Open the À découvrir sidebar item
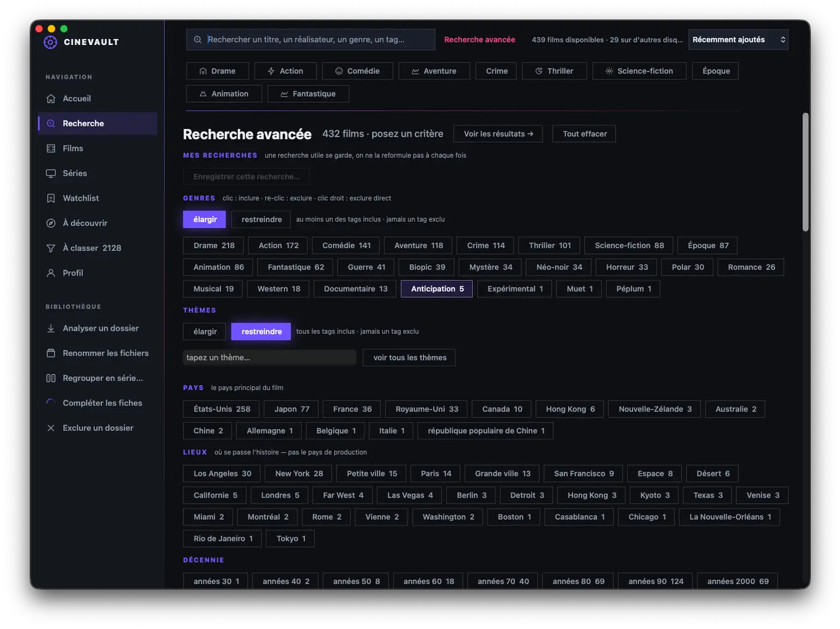The width and height of the screenshot is (840, 629). [98, 223]
